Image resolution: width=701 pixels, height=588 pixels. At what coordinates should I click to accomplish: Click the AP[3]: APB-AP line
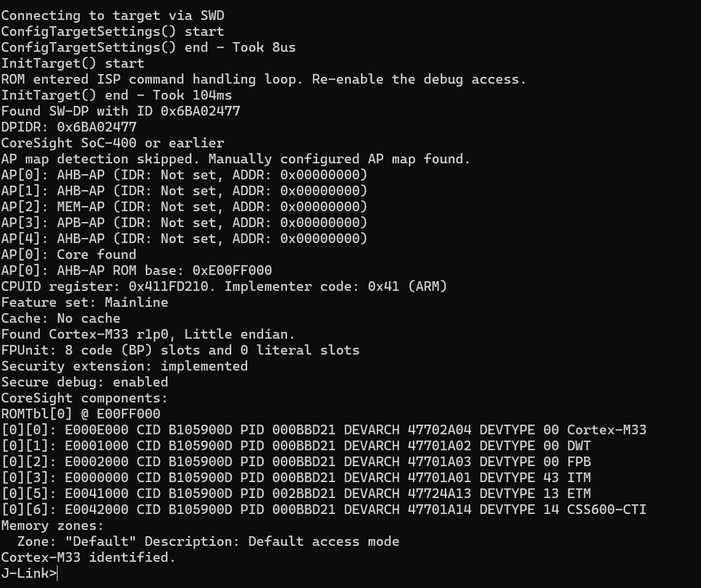185,223
